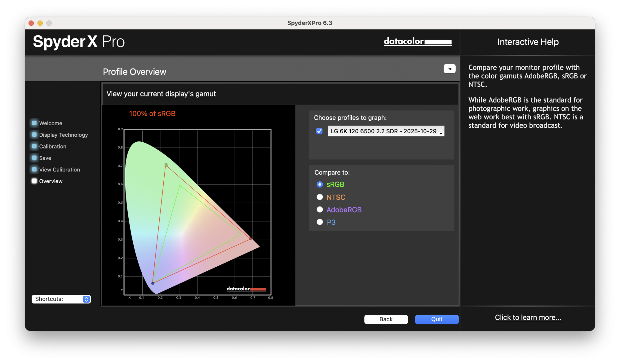Viewport: 620px width, 364px height.
Task: Go to the Calibration step label
Action: (53, 146)
